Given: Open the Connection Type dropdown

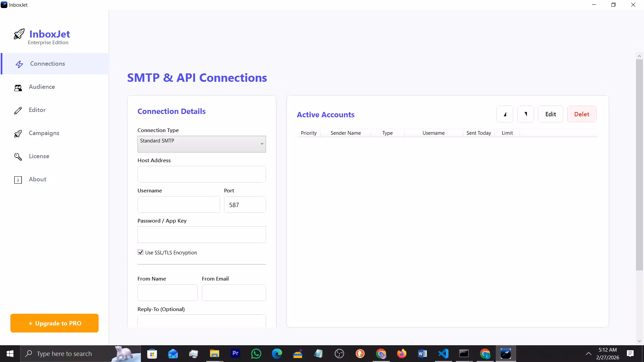Looking at the screenshot, I should point(202,144).
